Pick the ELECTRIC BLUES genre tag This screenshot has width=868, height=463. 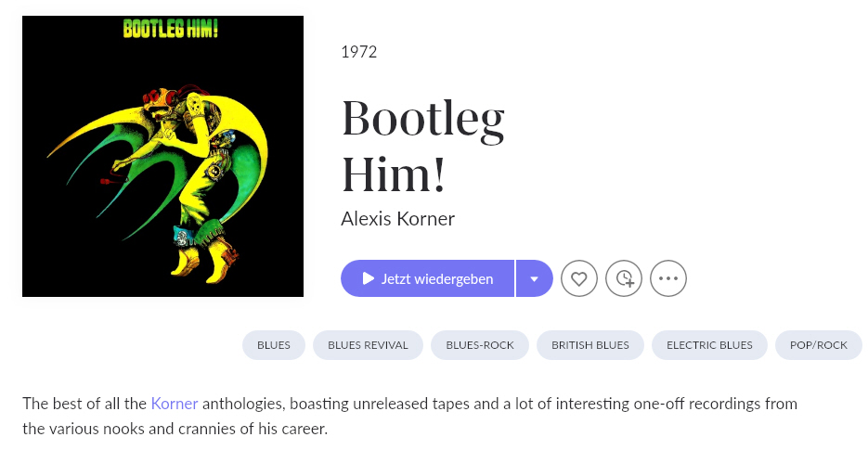(709, 345)
